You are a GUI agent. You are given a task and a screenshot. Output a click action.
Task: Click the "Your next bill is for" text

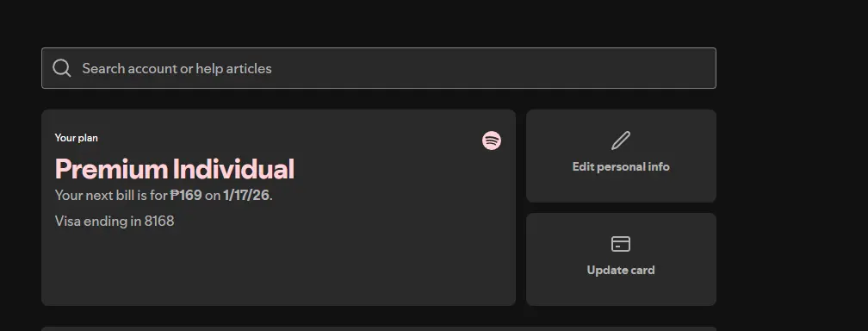click(x=111, y=195)
